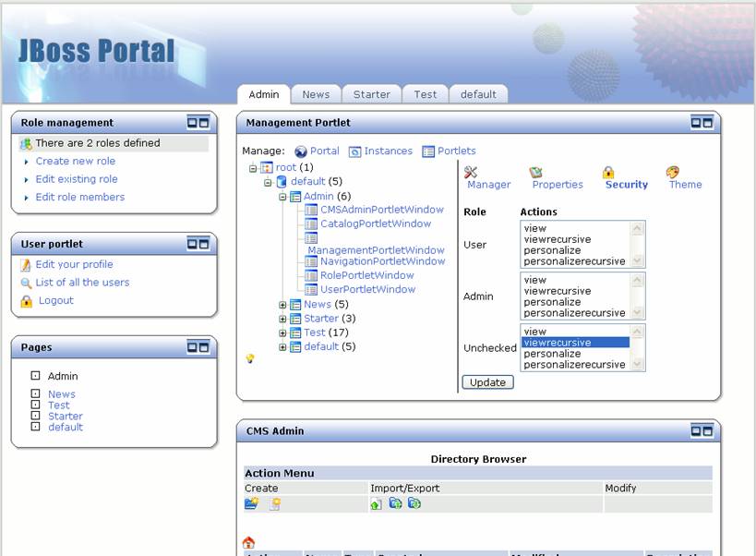Expand the Test tree node
756x556 pixels.
pos(282,332)
